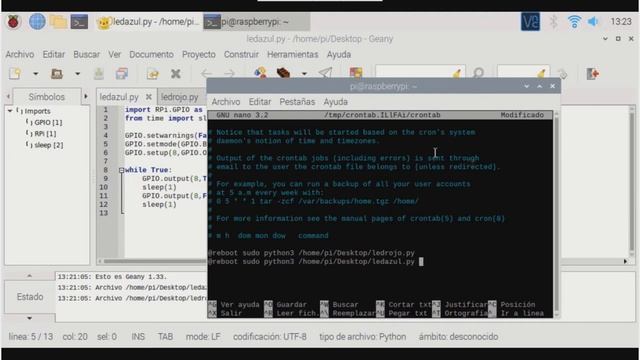Open the color chooser toolbar icon
Image resolution: width=640 pixels, height=360 pixels.
[x=356, y=73]
